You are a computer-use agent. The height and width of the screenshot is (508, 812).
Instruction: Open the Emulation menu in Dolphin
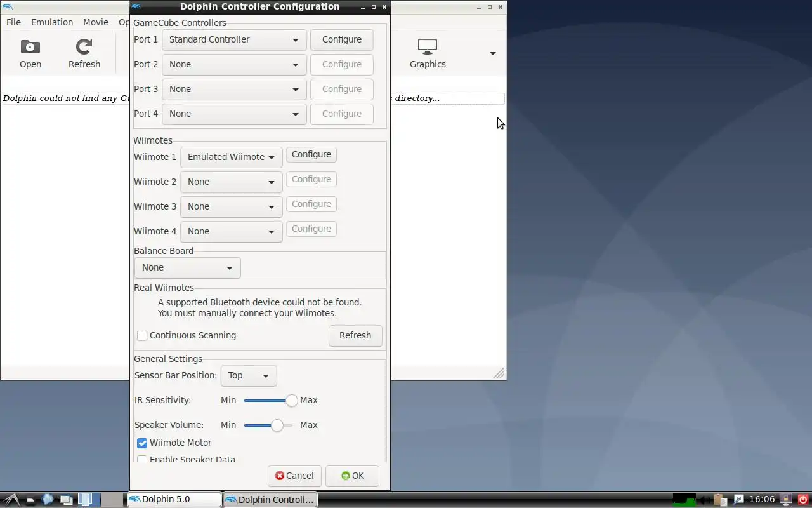click(52, 22)
